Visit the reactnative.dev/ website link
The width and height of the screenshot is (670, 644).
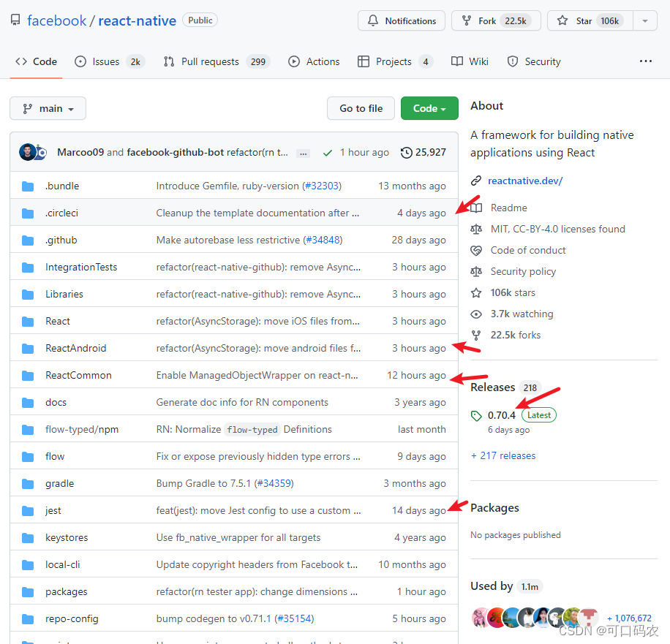pyautogui.click(x=525, y=181)
